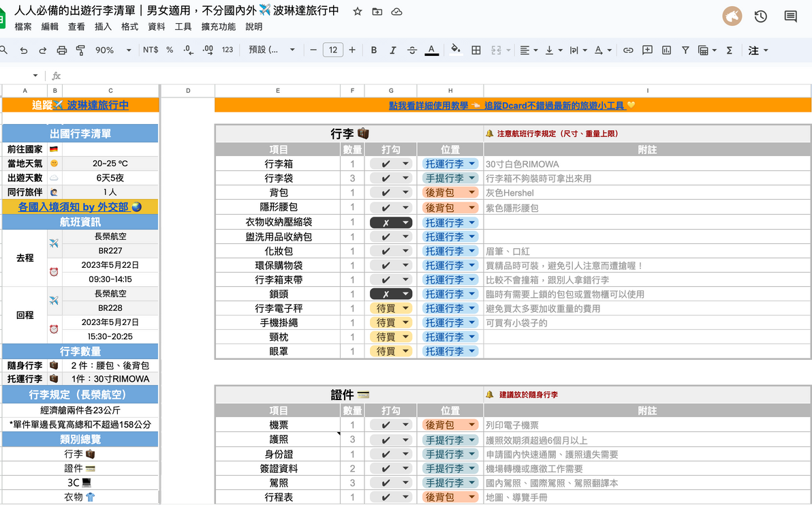
Task: Toggle the 打勾 status for 化妝包 row
Action: [x=391, y=251]
